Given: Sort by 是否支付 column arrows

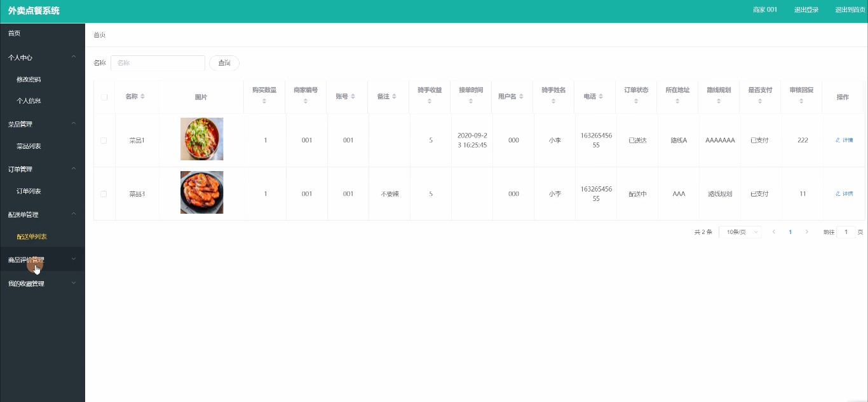Looking at the screenshot, I should [760, 101].
